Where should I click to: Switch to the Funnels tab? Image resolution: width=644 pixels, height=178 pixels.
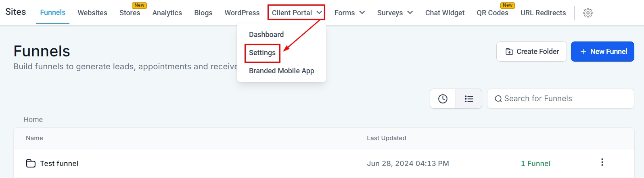(x=52, y=12)
